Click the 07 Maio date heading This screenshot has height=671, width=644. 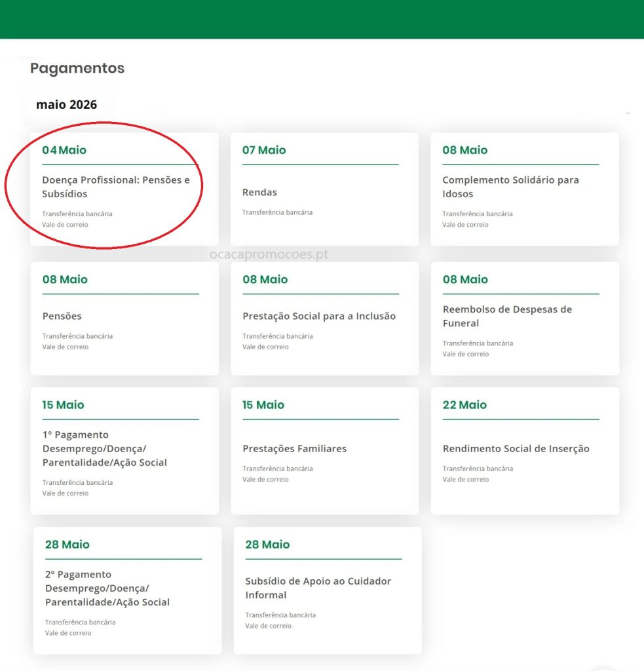[264, 150]
